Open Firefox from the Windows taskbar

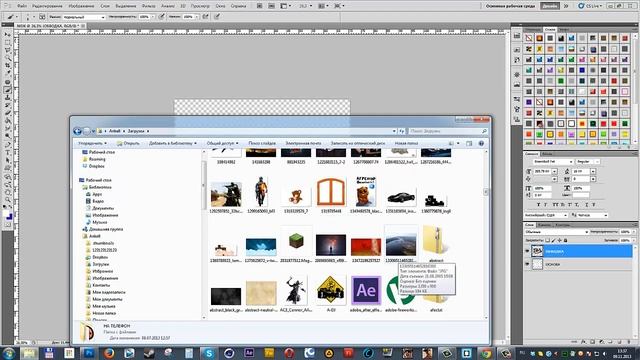coord(109,353)
